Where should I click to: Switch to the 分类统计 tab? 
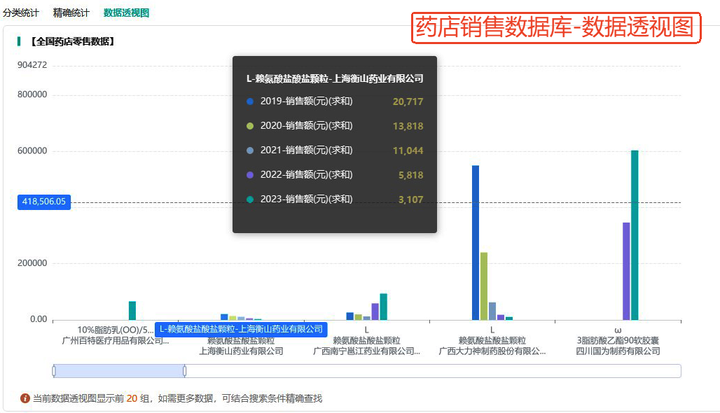click(x=21, y=13)
